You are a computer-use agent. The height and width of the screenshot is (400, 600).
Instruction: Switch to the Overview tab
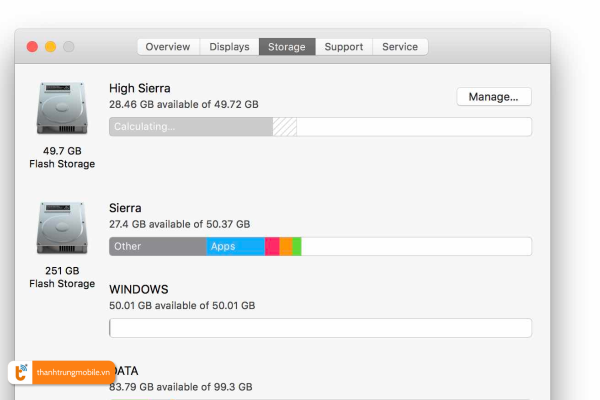point(168,47)
